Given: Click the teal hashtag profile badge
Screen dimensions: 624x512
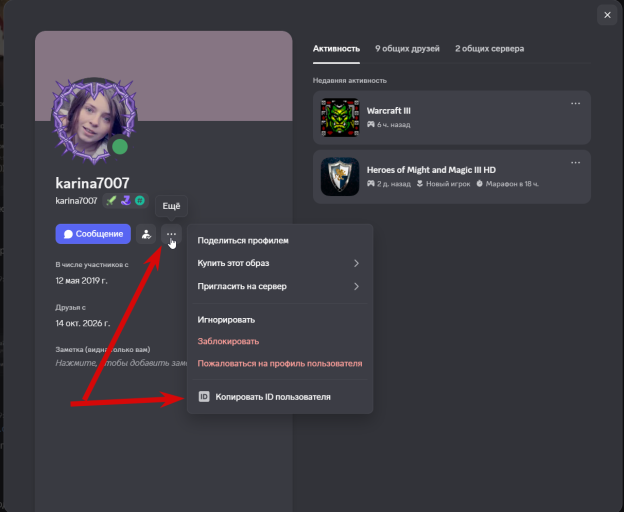Looking at the screenshot, I should coord(140,201).
